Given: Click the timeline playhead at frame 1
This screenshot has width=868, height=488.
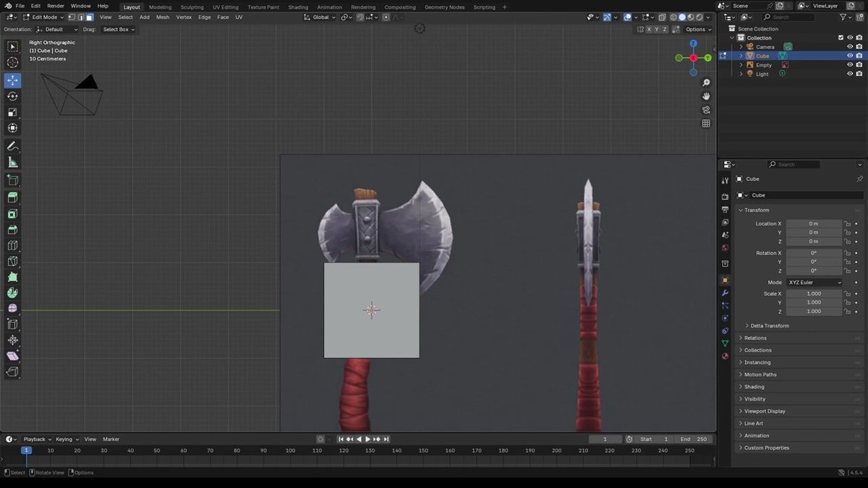Looking at the screenshot, I should (x=26, y=450).
